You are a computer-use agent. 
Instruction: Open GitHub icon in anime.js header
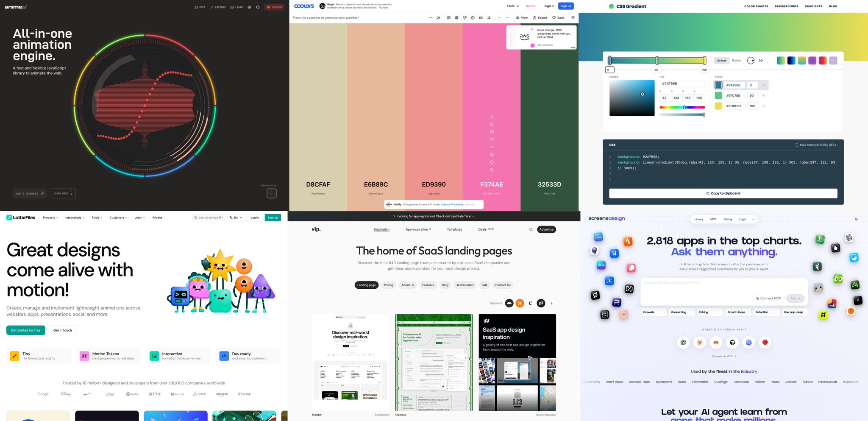click(x=258, y=7)
